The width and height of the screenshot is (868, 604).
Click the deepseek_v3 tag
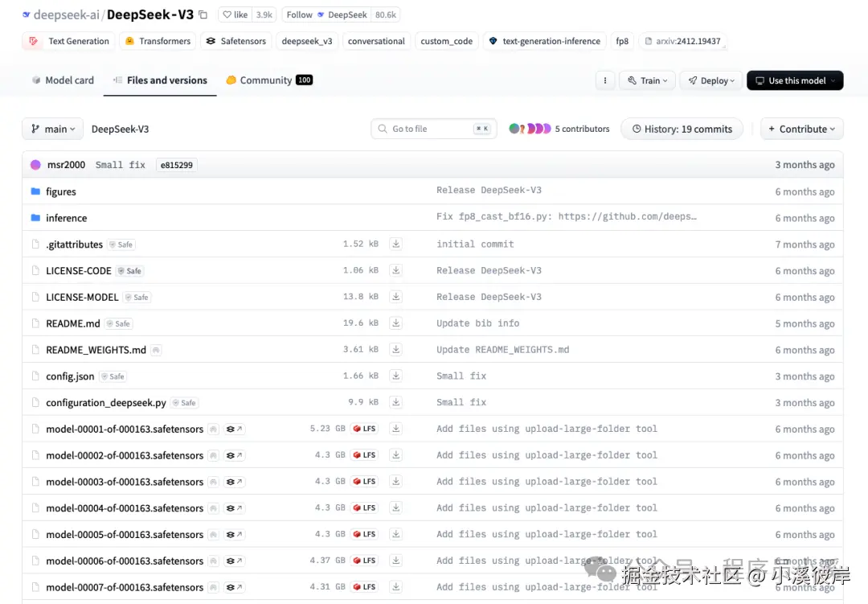[307, 41]
